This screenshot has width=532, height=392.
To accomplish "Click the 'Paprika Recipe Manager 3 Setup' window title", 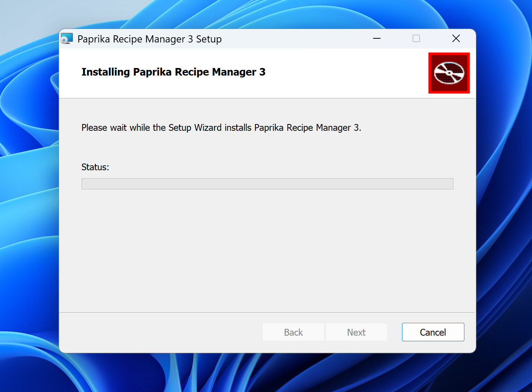I will pos(149,39).
